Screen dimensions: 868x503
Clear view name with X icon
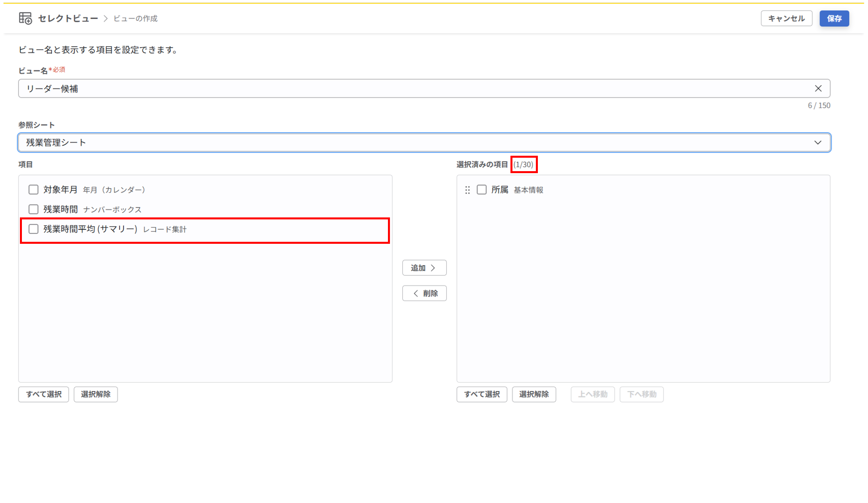818,89
